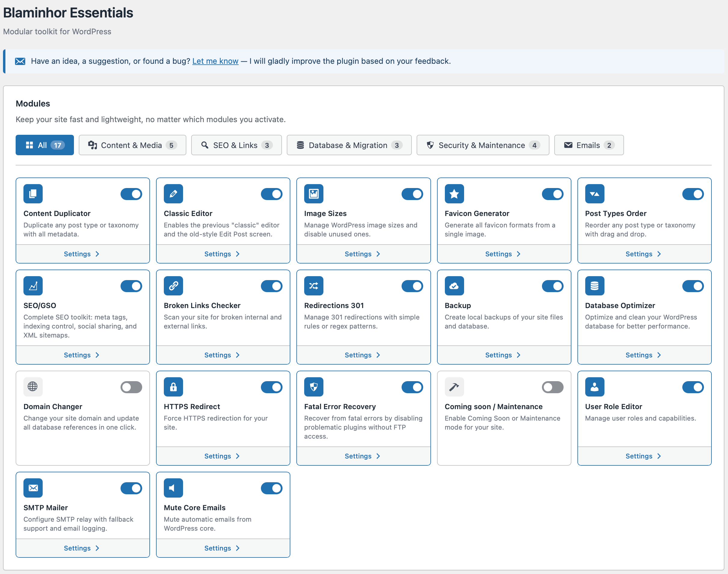Click the HTTPS Redirect lock icon

click(x=173, y=387)
